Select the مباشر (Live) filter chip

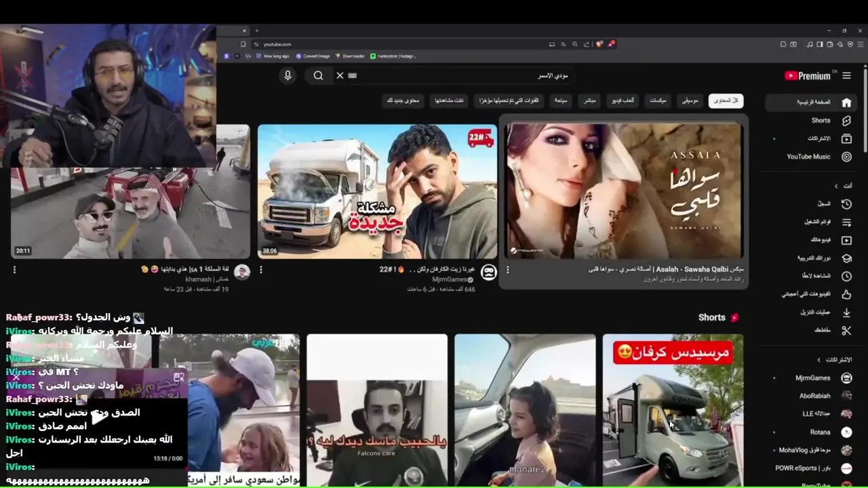pyautogui.click(x=590, y=100)
